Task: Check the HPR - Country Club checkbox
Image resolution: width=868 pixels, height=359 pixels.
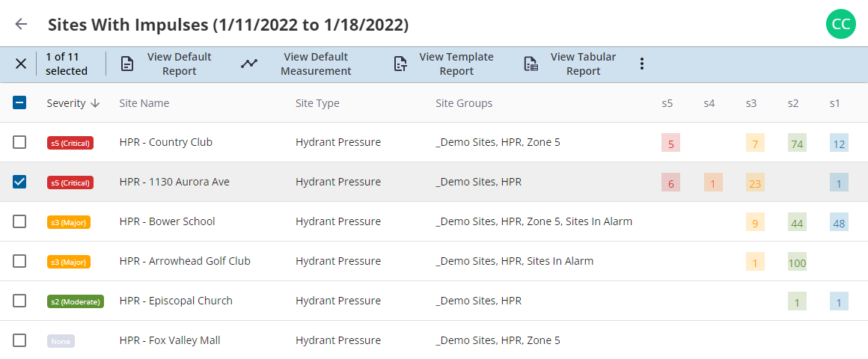Action: pyautogui.click(x=19, y=142)
